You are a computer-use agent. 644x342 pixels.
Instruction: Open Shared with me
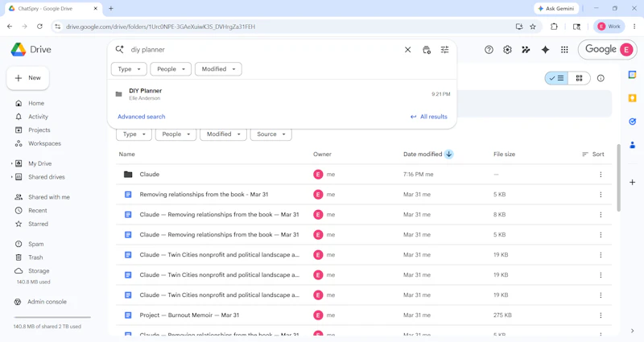click(48, 197)
